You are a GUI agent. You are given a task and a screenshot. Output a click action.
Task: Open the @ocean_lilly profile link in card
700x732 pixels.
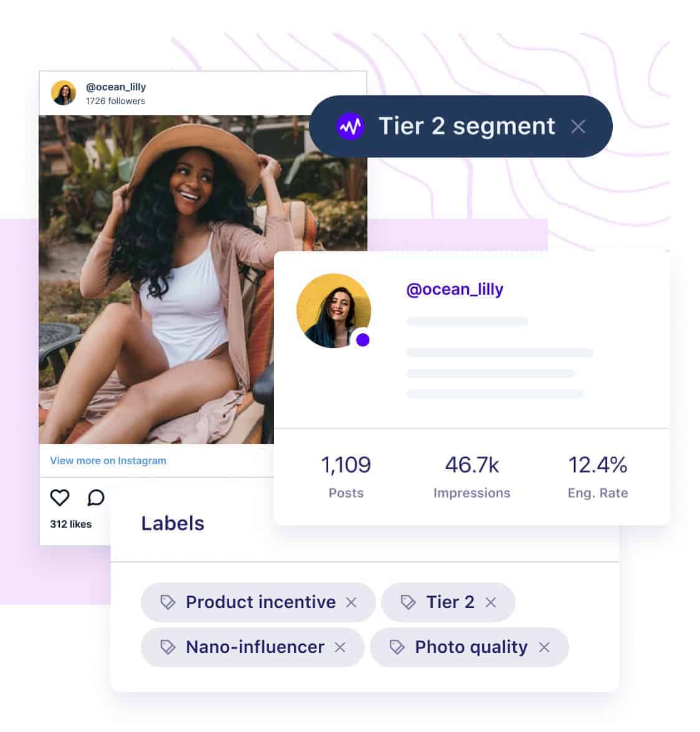(x=455, y=290)
